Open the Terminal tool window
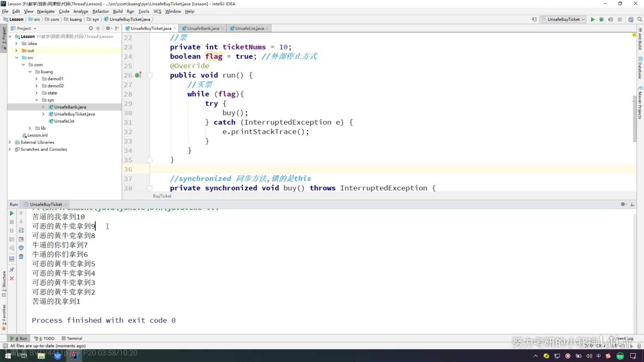Viewport: 644px width, 362px height. (72, 338)
